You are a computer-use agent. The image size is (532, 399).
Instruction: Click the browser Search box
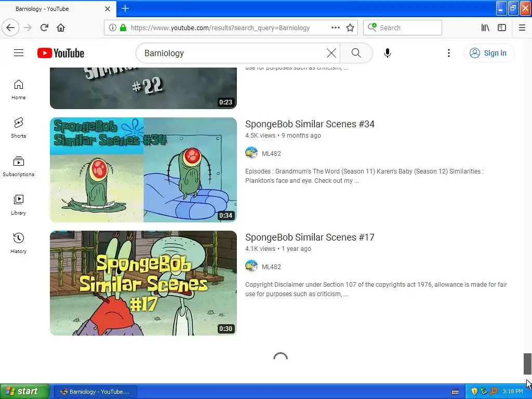pos(403,28)
